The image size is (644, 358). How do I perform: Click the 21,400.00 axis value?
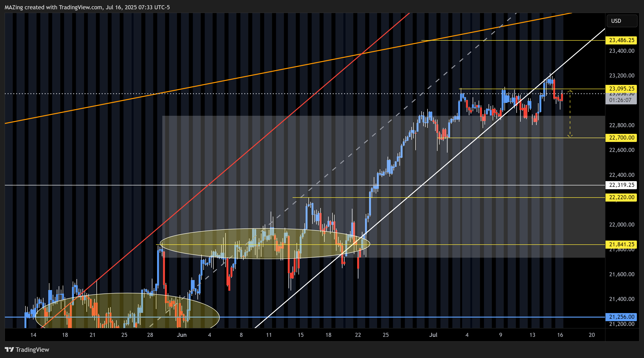coord(622,299)
